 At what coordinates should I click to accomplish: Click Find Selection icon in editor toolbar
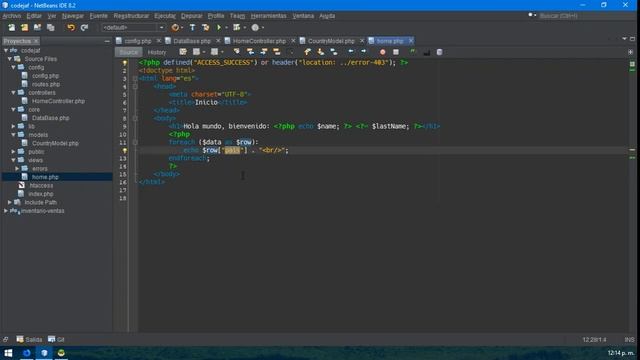pyautogui.click(x=237, y=52)
